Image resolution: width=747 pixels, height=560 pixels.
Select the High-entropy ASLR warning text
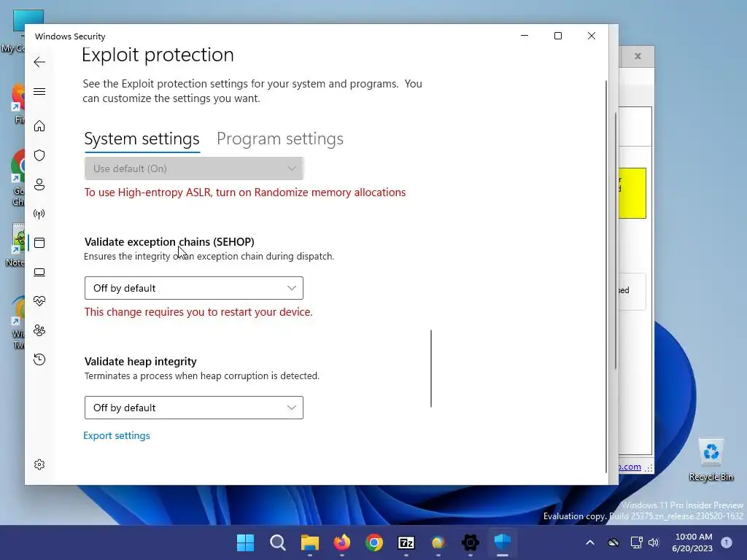pyautogui.click(x=245, y=192)
